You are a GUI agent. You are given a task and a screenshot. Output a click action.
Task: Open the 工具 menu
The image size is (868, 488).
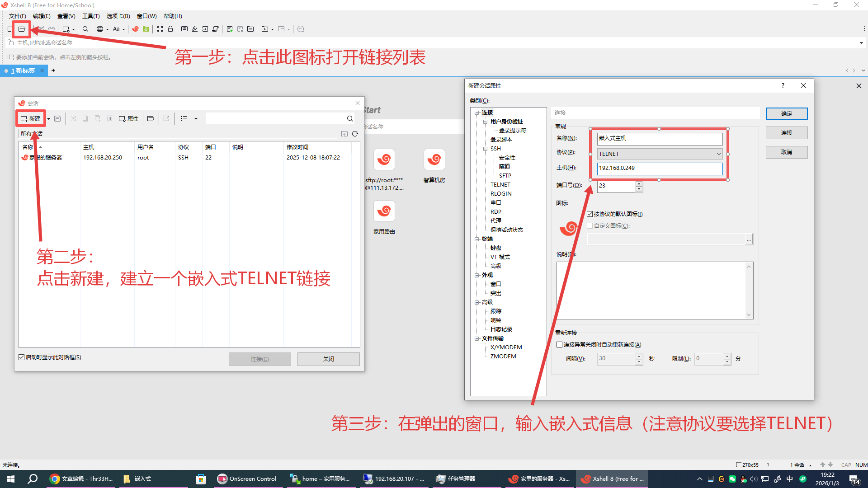(x=90, y=16)
